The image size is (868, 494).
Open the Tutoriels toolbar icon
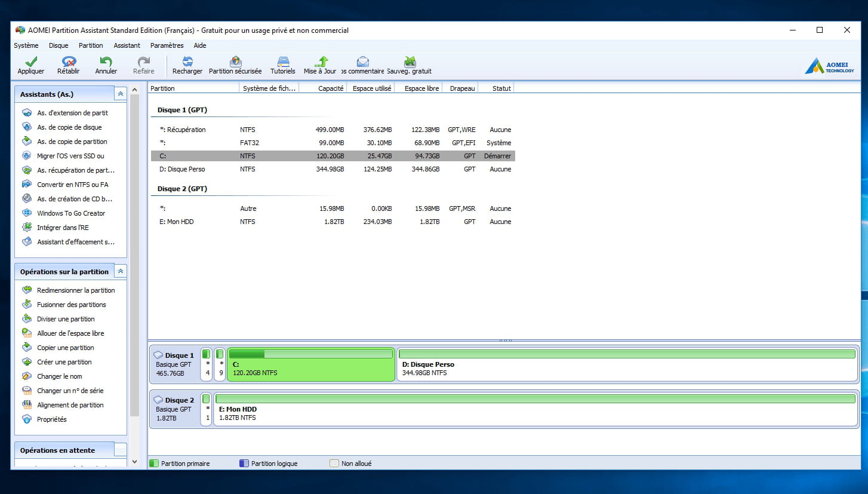click(283, 62)
